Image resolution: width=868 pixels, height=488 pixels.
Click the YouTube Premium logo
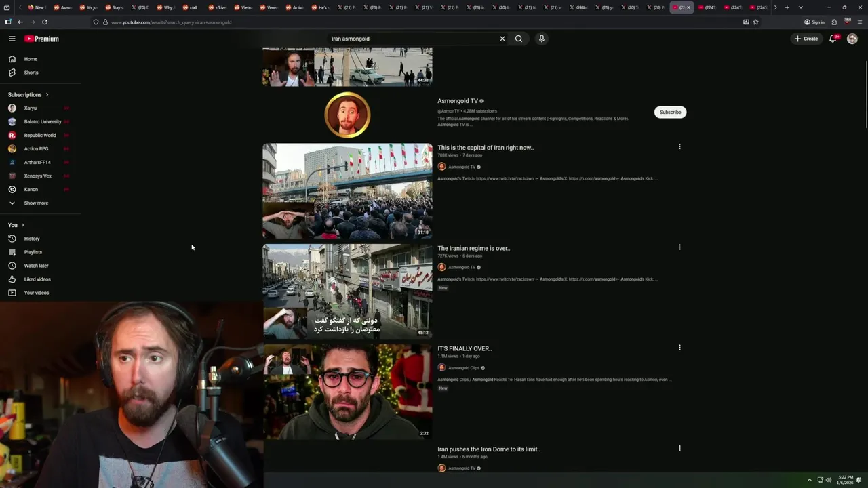(x=41, y=39)
